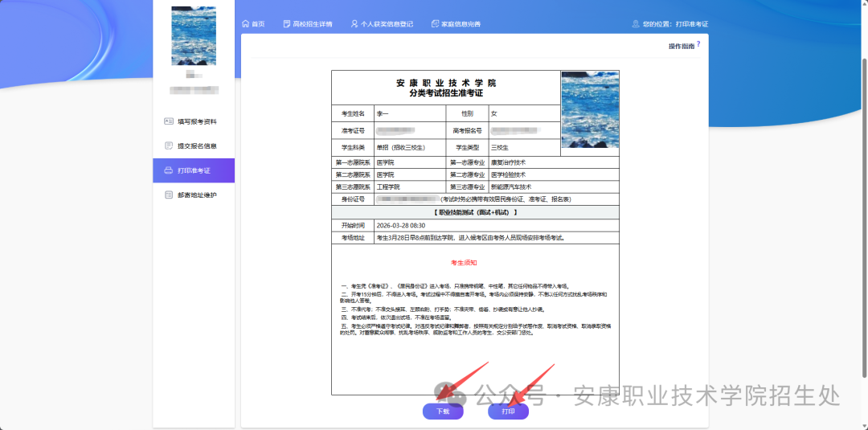Click the person icon beside 个人获奖信息登记
The height and width of the screenshot is (430, 868).
click(354, 24)
